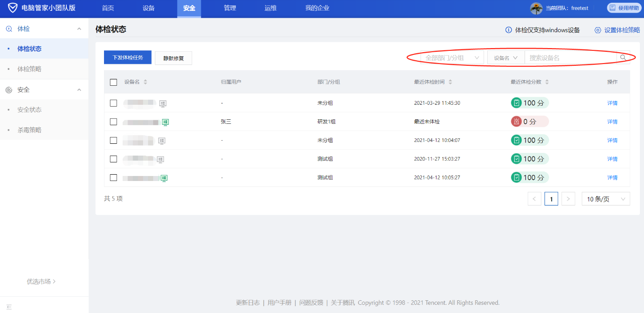Select all devices with the header checkbox
The height and width of the screenshot is (313, 644).
(x=114, y=82)
